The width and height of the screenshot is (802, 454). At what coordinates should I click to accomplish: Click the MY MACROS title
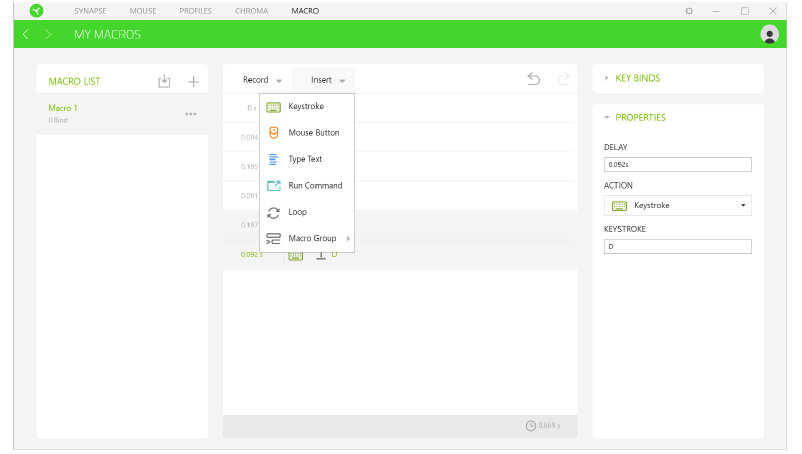click(107, 34)
